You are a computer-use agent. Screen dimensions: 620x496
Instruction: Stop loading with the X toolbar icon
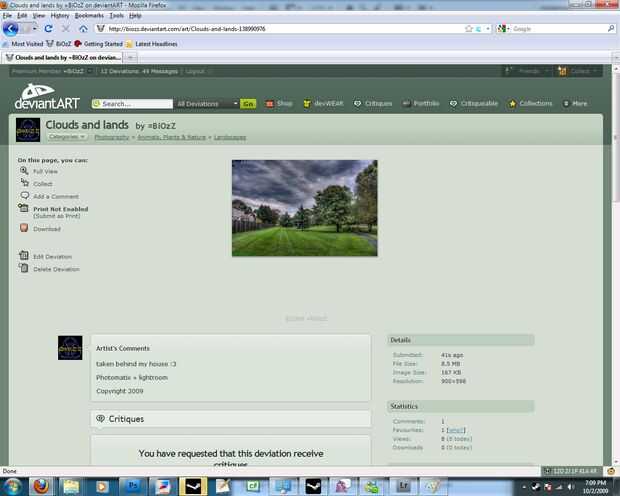(66, 28)
